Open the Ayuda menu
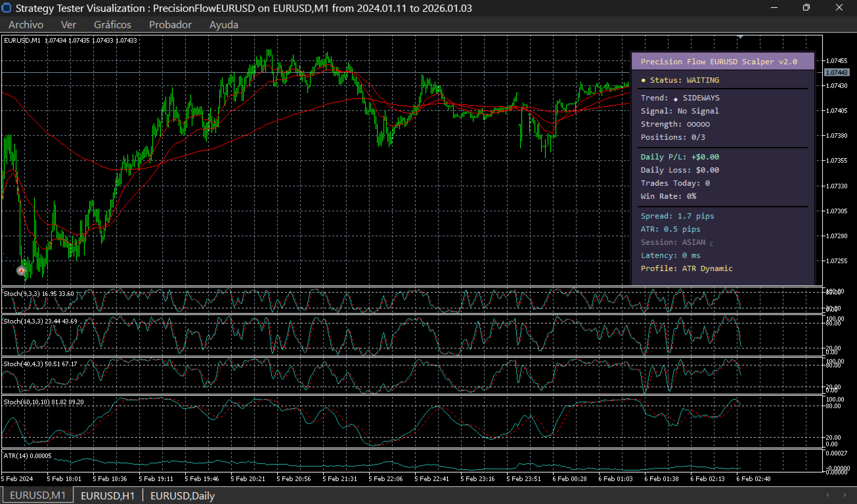 tap(223, 25)
